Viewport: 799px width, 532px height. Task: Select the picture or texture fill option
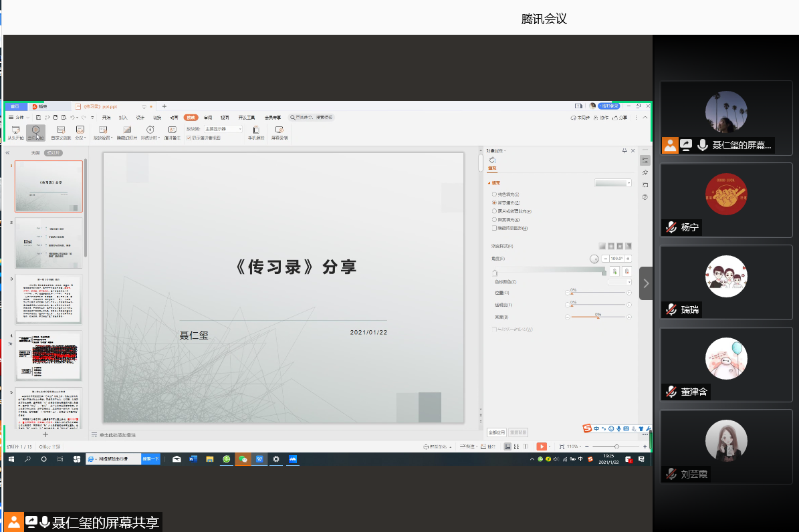[x=494, y=211]
